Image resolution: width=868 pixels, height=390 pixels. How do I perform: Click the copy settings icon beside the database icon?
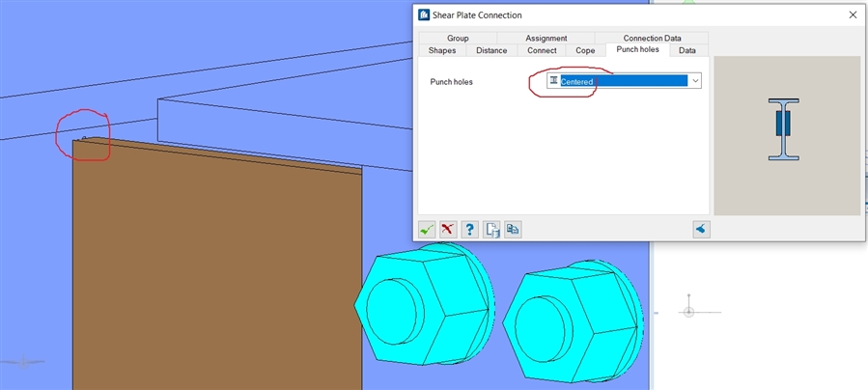(513, 229)
